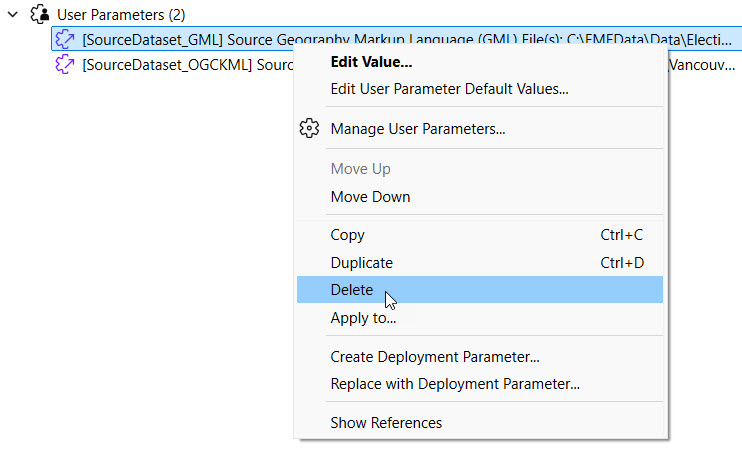The height and width of the screenshot is (449, 742).
Task: Click the User Parameters group icon
Action: [x=41, y=15]
